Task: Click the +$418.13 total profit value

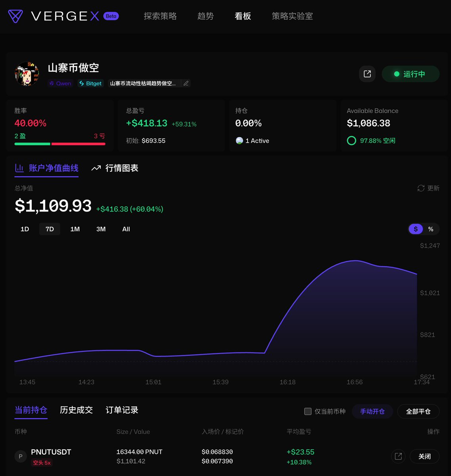Action: [x=147, y=123]
